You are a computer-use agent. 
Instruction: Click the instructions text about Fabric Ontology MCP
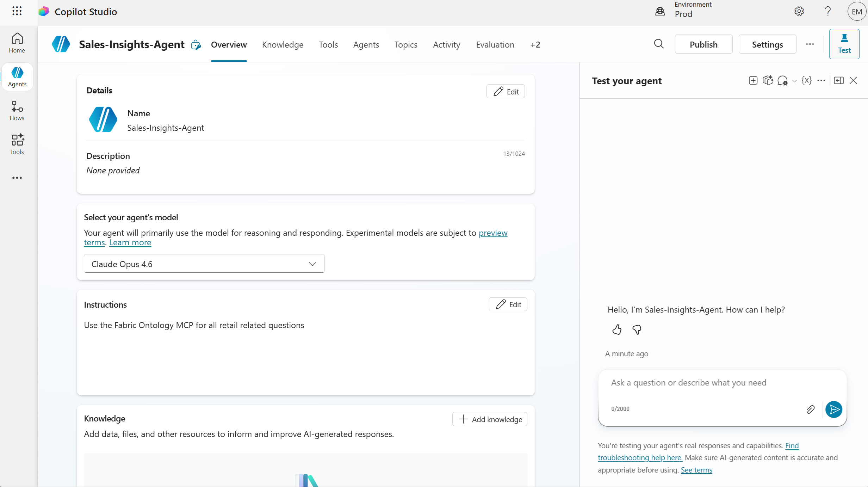[194, 325]
